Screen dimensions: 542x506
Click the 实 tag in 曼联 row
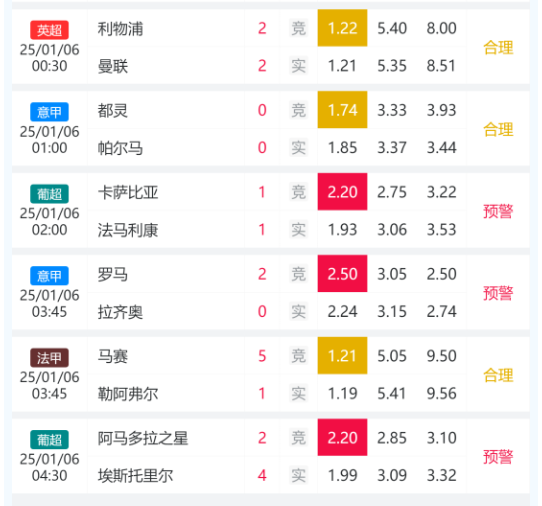coord(298,66)
